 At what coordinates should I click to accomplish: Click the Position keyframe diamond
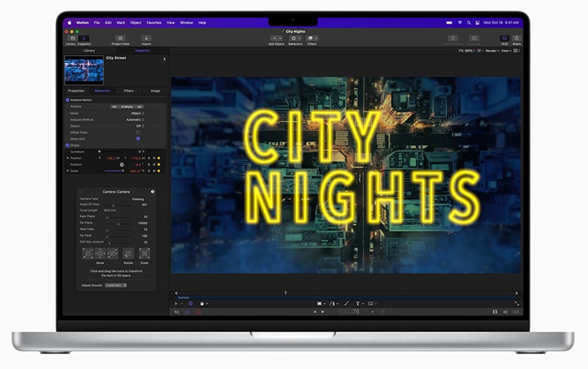coord(159,158)
